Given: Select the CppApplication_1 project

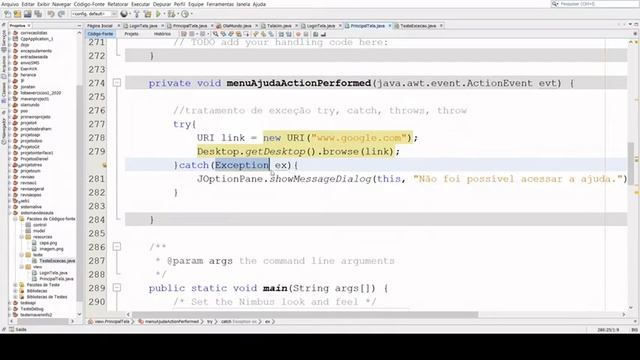Looking at the screenshot, I should pos(37,39).
